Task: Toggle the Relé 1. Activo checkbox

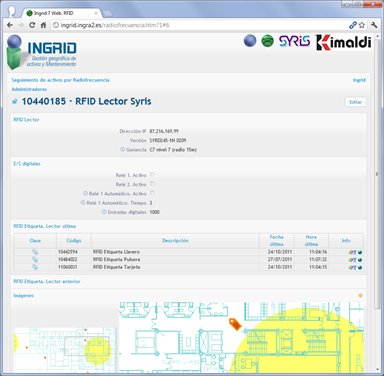Action: 152,174
